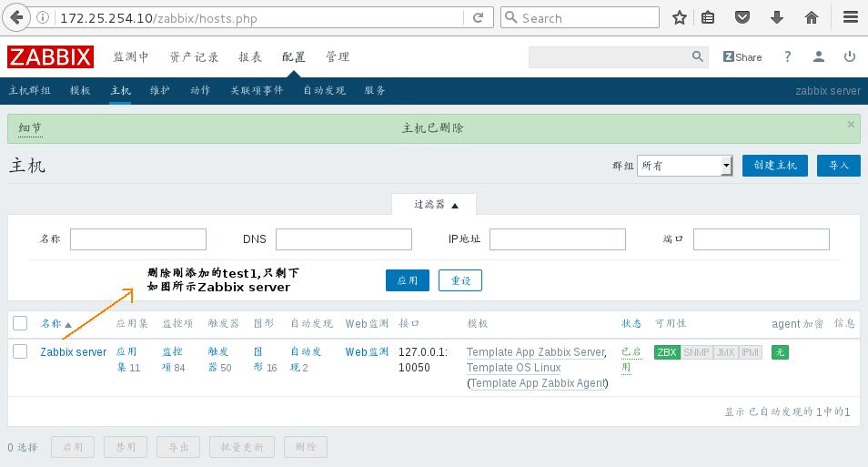Open 应用集 11 link
The height and width of the screenshot is (467, 868).
pyautogui.click(x=128, y=360)
